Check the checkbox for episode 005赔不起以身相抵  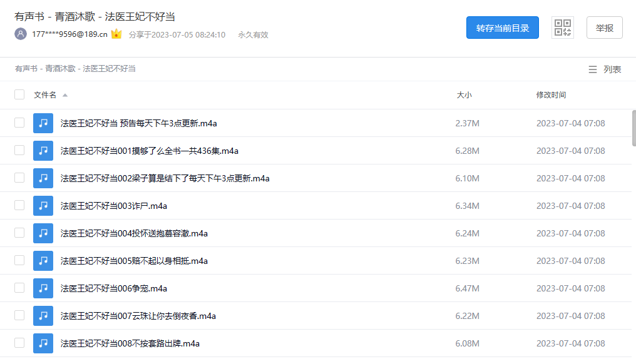19,260
